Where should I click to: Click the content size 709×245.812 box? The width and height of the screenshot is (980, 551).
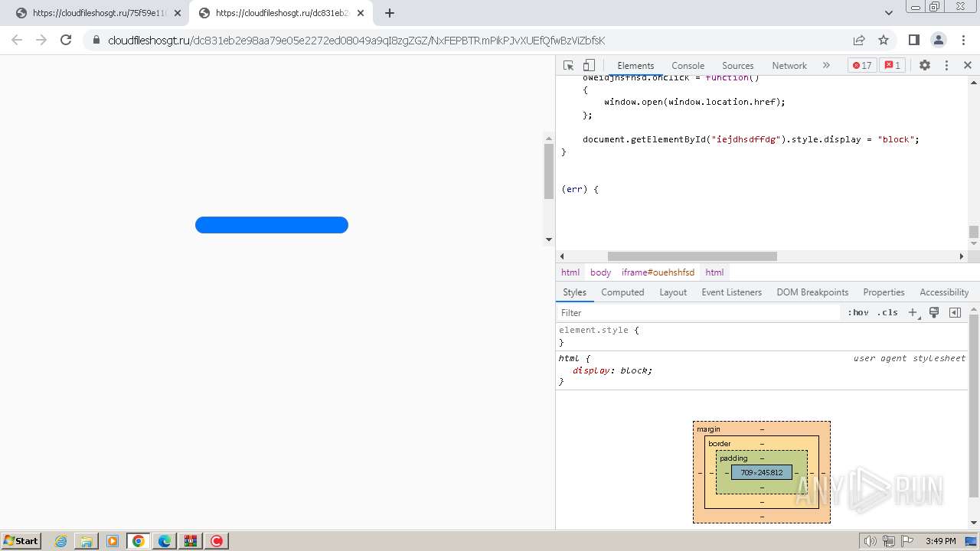[762, 472]
